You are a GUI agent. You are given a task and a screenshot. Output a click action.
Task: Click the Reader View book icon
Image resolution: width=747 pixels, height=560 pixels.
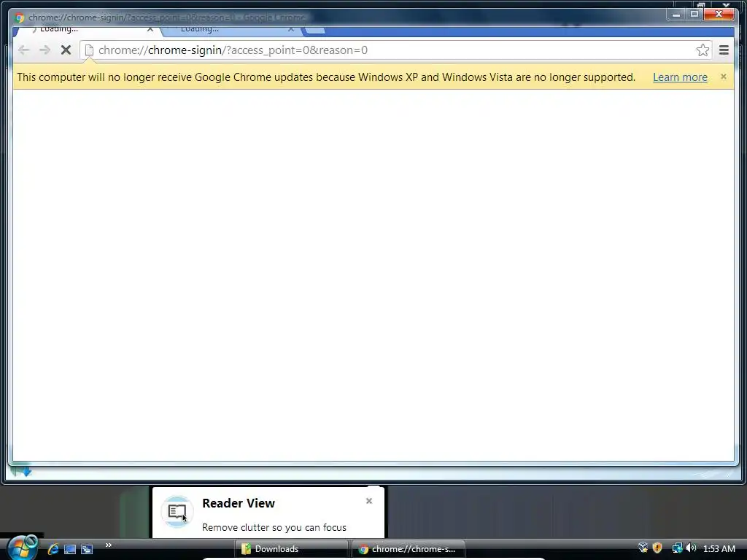[177, 512]
